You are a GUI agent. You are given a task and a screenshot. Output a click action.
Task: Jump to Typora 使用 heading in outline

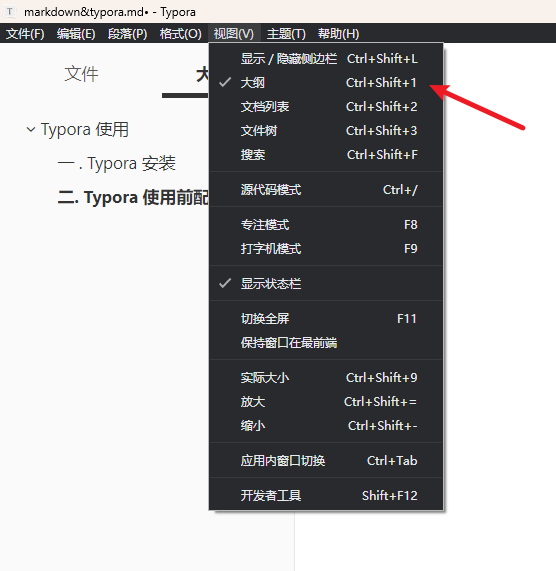click(x=84, y=130)
